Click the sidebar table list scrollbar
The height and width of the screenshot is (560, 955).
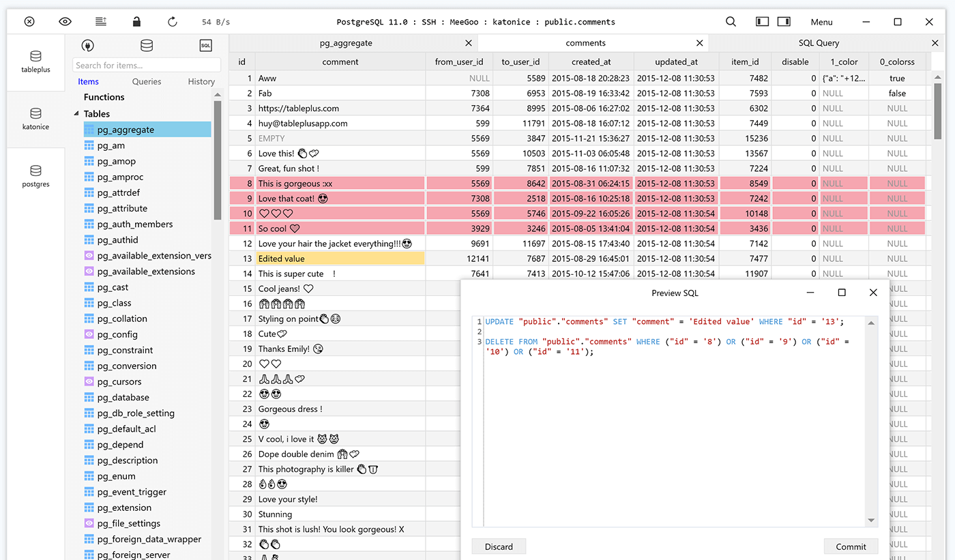[218, 160]
